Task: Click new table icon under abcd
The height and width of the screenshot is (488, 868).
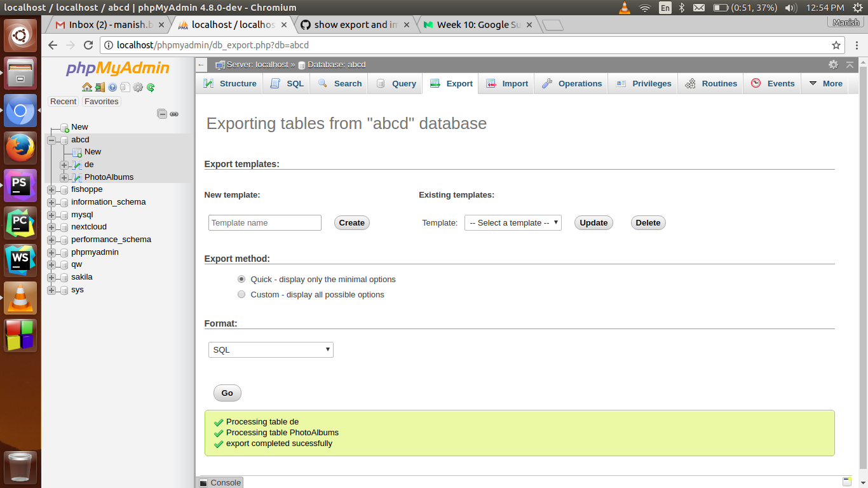Action: pyautogui.click(x=77, y=152)
